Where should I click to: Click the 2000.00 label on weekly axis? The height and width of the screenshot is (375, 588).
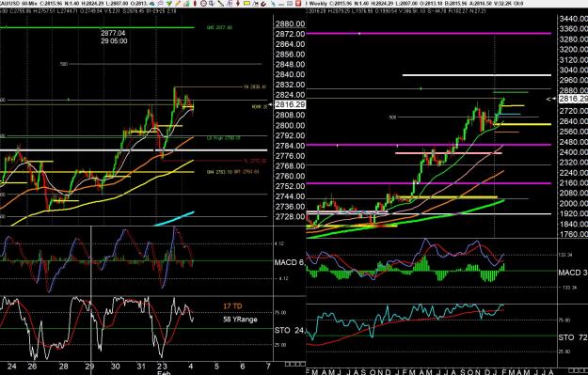573,203
